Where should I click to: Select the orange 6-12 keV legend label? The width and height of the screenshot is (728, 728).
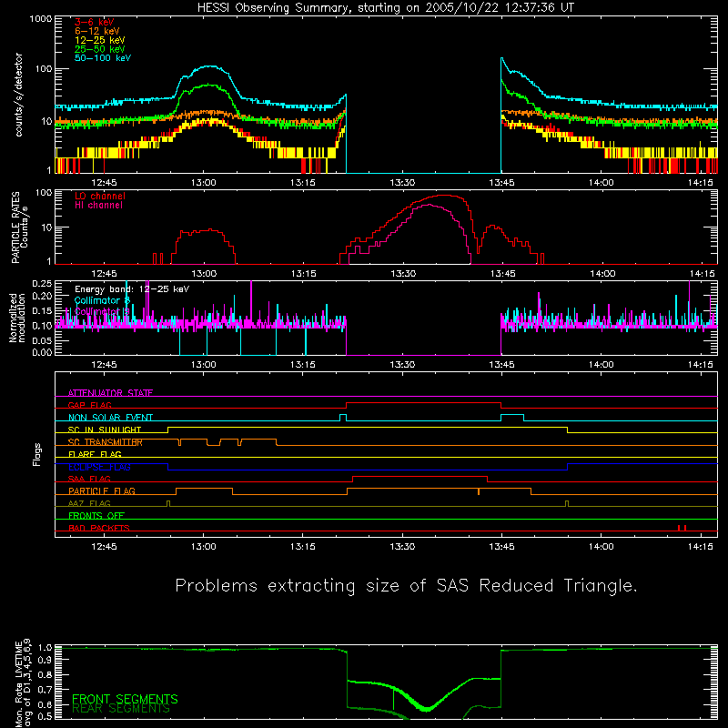click(x=97, y=31)
